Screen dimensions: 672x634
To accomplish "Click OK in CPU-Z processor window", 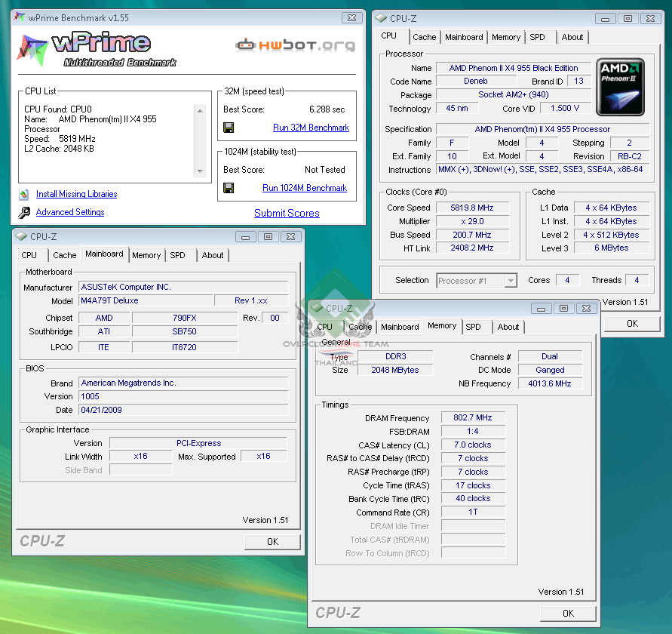I will click(632, 324).
